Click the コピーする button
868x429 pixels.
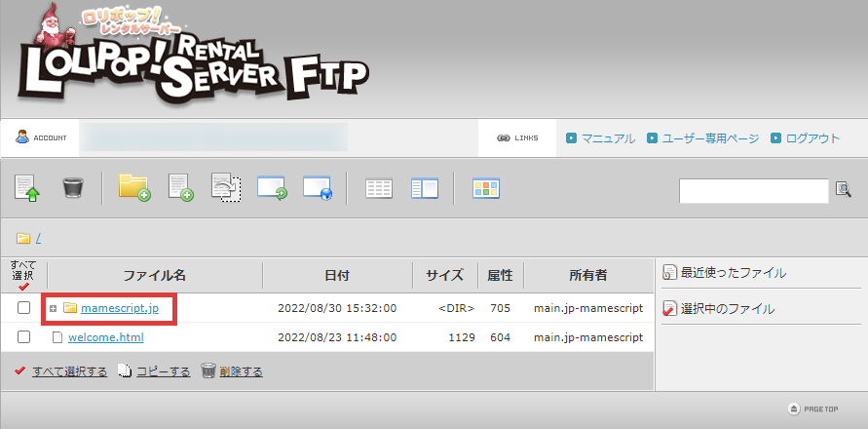click(162, 371)
